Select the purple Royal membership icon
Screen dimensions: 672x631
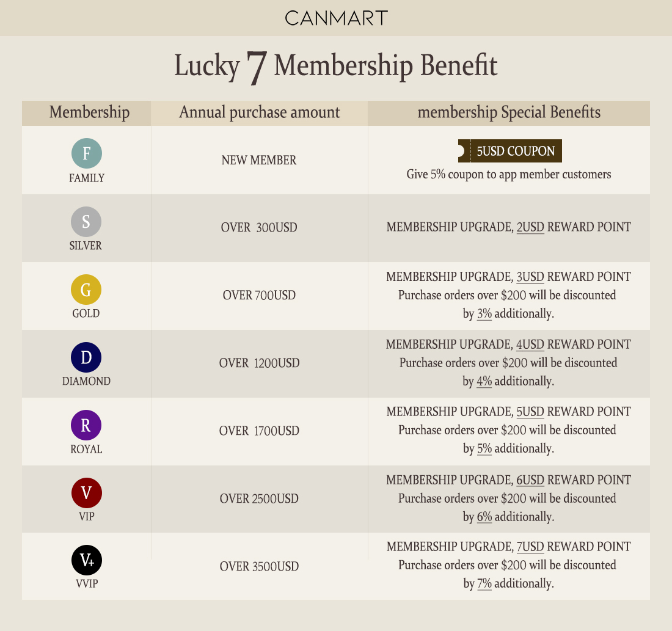tap(86, 425)
